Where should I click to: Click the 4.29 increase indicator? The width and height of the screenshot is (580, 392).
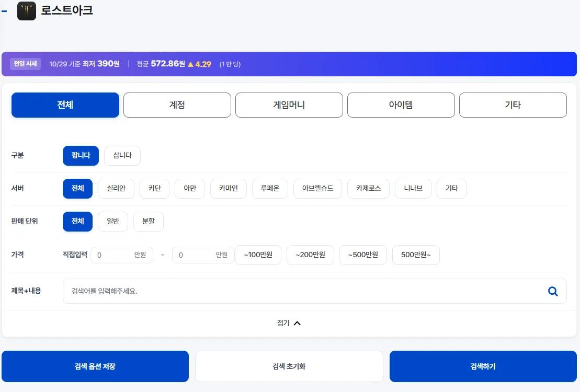199,64
